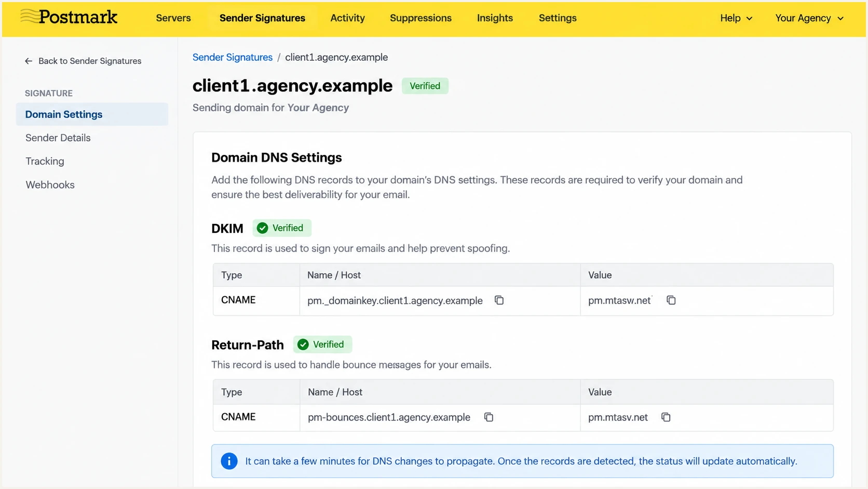View the Insights tab
The width and height of the screenshot is (868, 489).
click(x=495, y=18)
